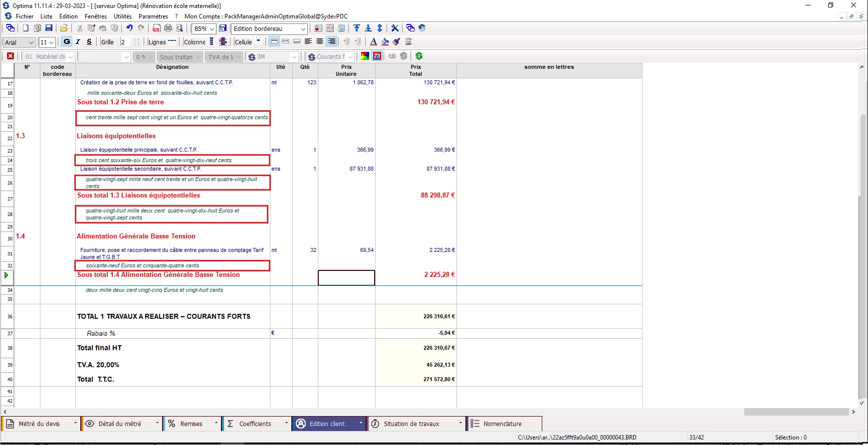Undo the last action
Viewport: 868px width, 445px height.
[129, 28]
